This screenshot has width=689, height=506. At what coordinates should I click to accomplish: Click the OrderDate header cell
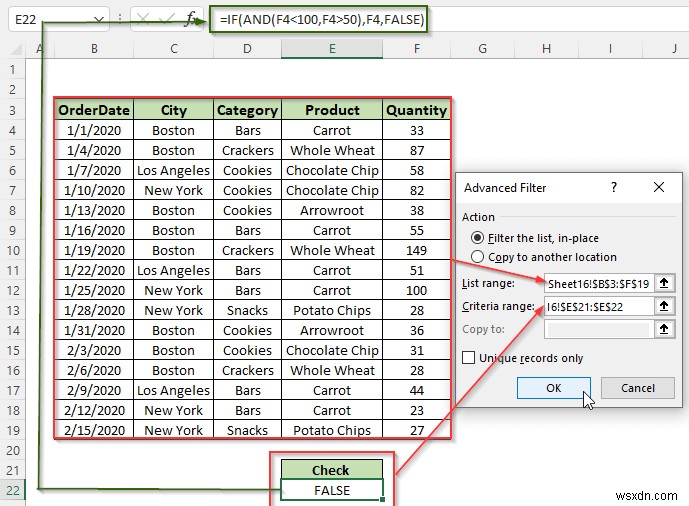pyautogui.click(x=94, y=110)
